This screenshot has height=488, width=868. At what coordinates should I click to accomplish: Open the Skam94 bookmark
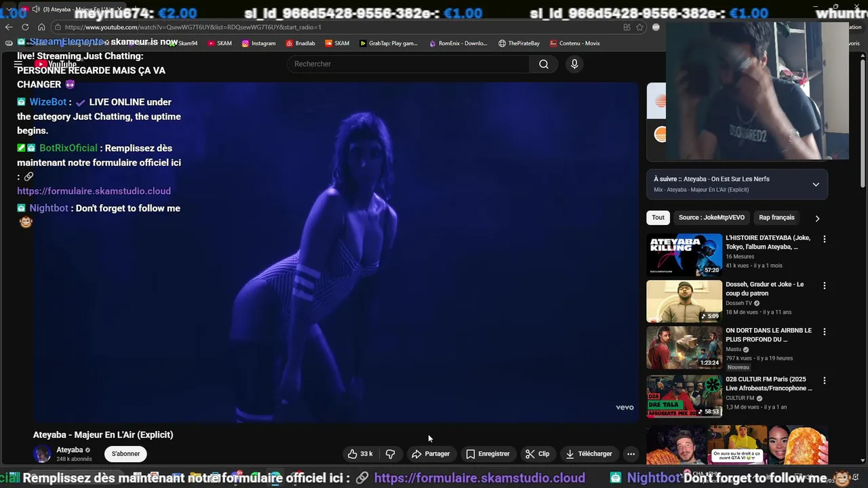(x=183, y=43)
